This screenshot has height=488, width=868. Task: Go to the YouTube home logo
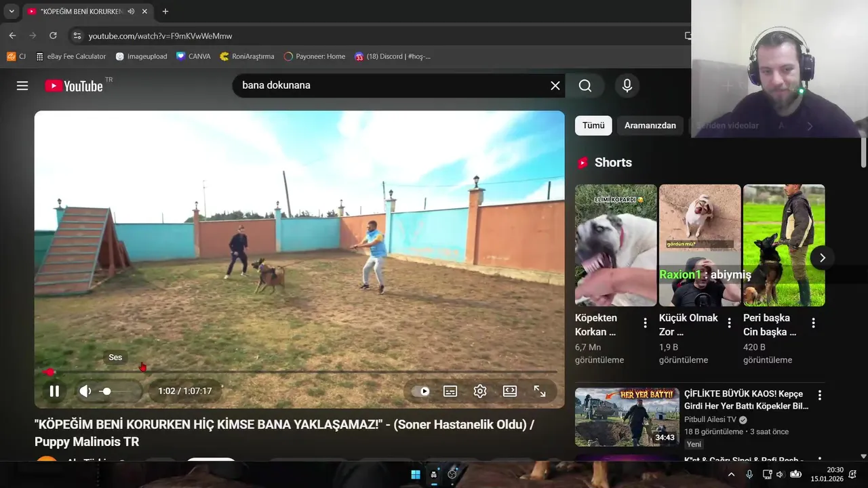tap(74, 86)
